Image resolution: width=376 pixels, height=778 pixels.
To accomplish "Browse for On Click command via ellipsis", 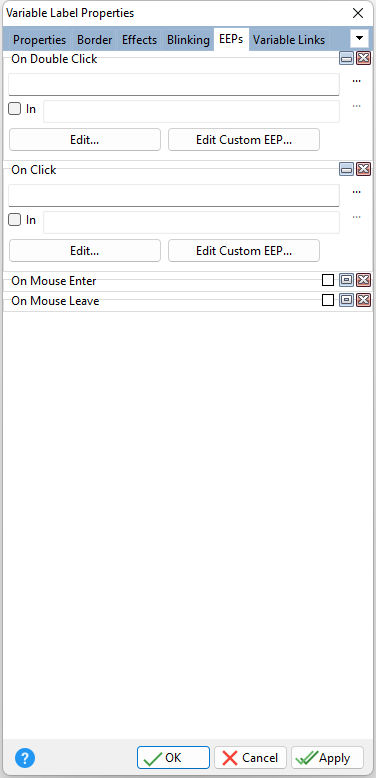I will 356,192.
